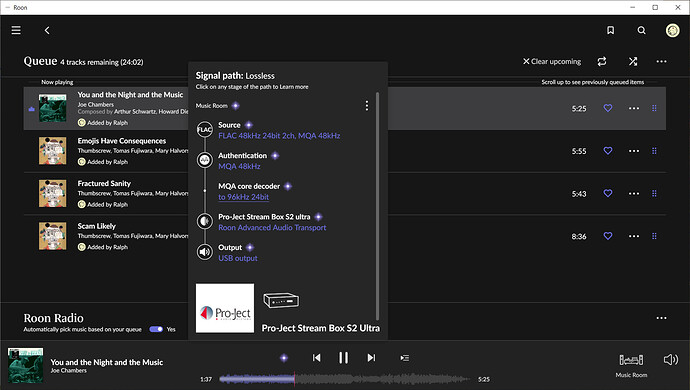Open more options for Fractured Sanity
Screen dimensions: 690x390
coord(634,194)
